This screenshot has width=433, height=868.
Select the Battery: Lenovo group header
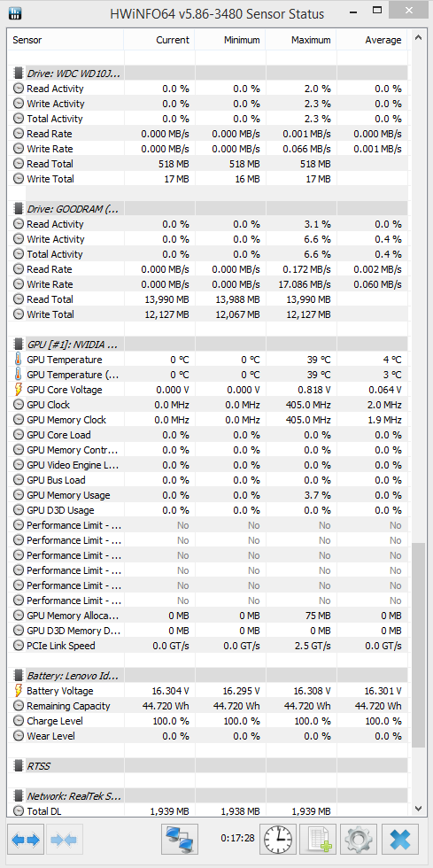[209, 676]
